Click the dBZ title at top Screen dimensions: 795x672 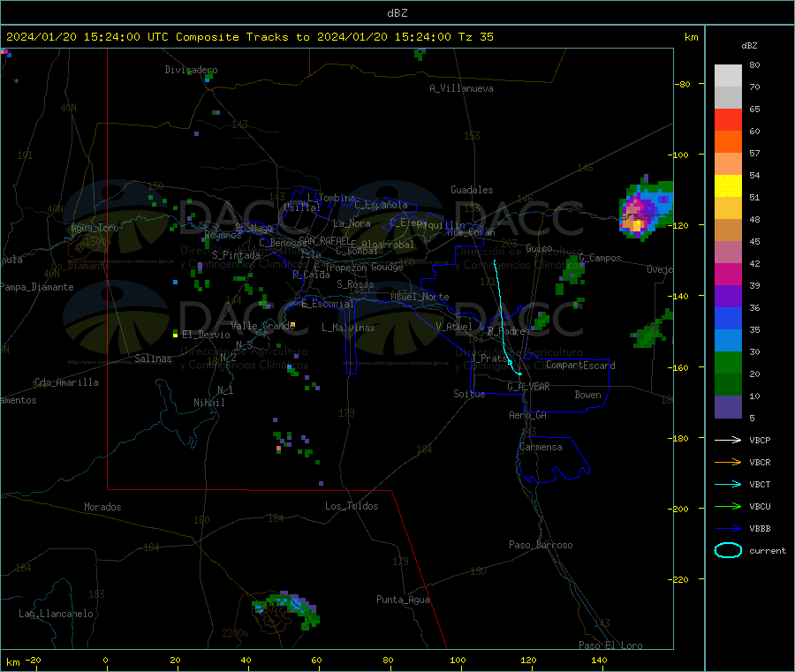tap(397, 13)
